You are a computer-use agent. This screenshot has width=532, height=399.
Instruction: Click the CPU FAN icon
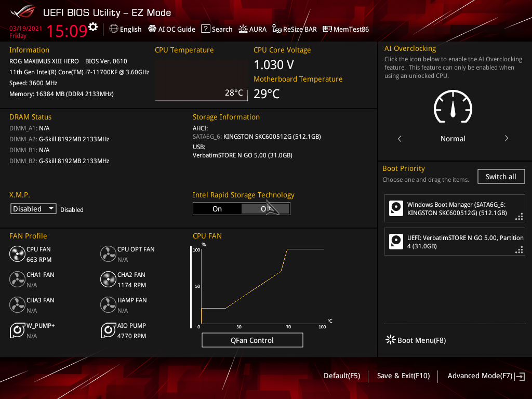[x=17, y=254]
